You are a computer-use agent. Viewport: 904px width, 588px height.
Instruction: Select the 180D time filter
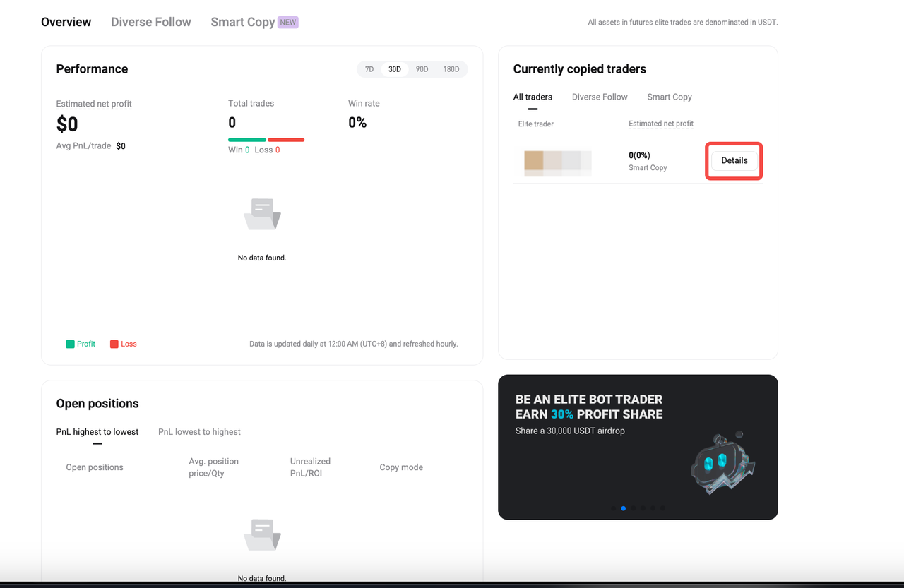click(x=451, y=69)
